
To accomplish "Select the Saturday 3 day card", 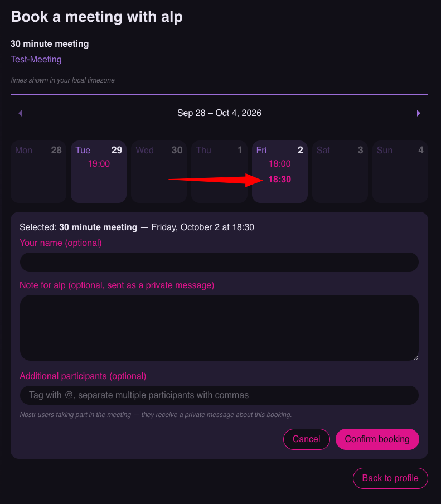I will pyautogui.click(x=340, y=172).
